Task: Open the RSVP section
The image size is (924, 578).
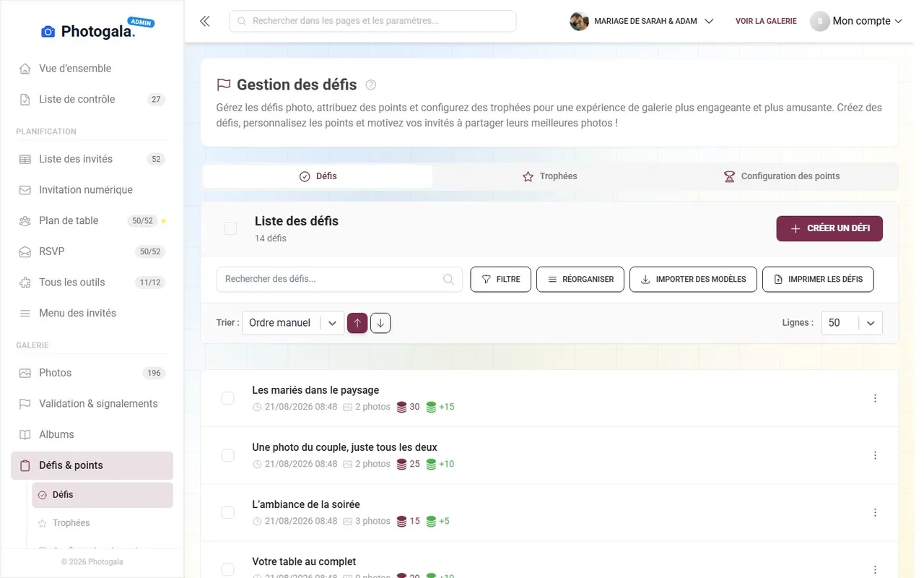Action: (92, 251)
